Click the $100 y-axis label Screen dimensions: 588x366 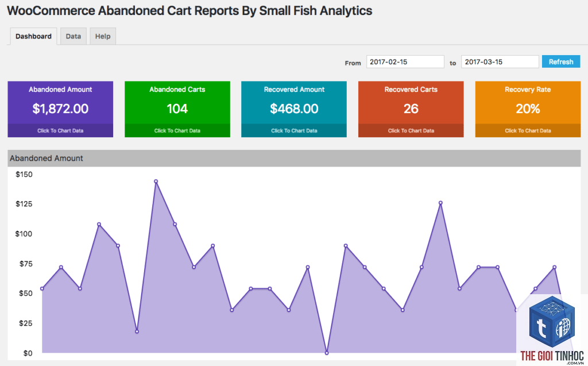[x=24, y=234]
